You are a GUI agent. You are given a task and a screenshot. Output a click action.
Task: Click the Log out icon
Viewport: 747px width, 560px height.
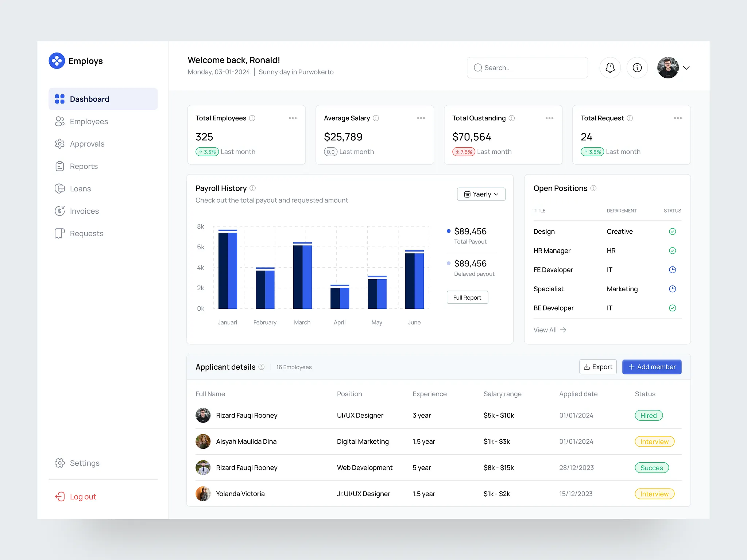(x=60, y=497)
